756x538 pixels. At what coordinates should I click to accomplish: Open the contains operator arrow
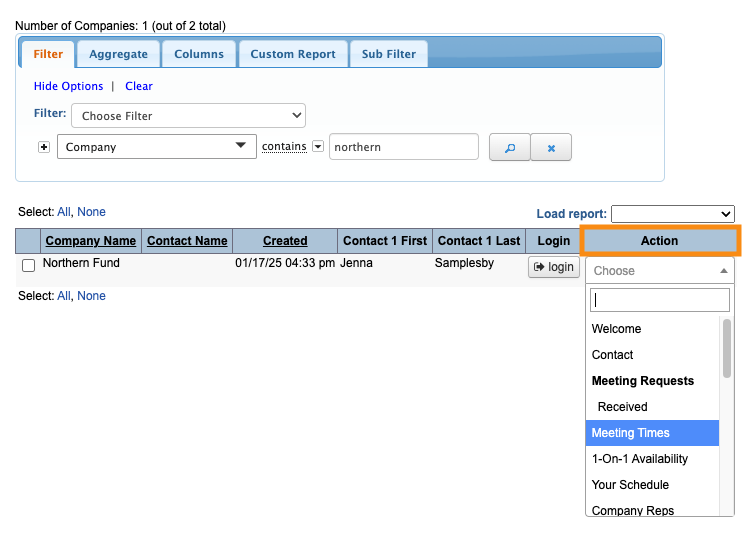(x=318, y=146)
